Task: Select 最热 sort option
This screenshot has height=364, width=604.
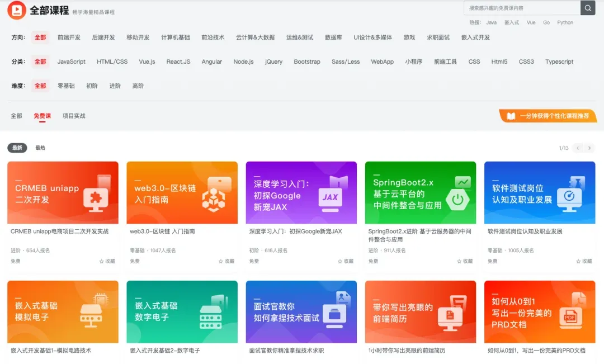Action: 40,148
